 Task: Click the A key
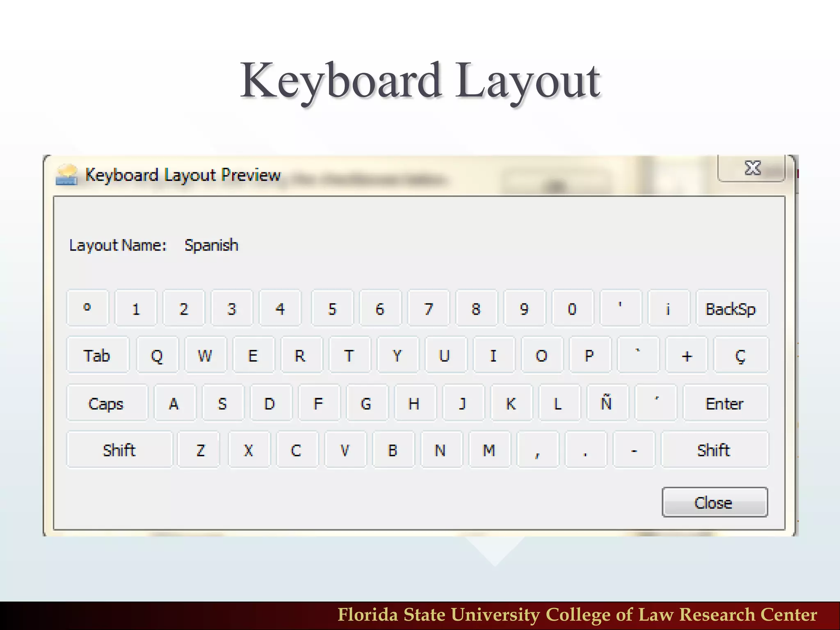click(x=175, y=403)
